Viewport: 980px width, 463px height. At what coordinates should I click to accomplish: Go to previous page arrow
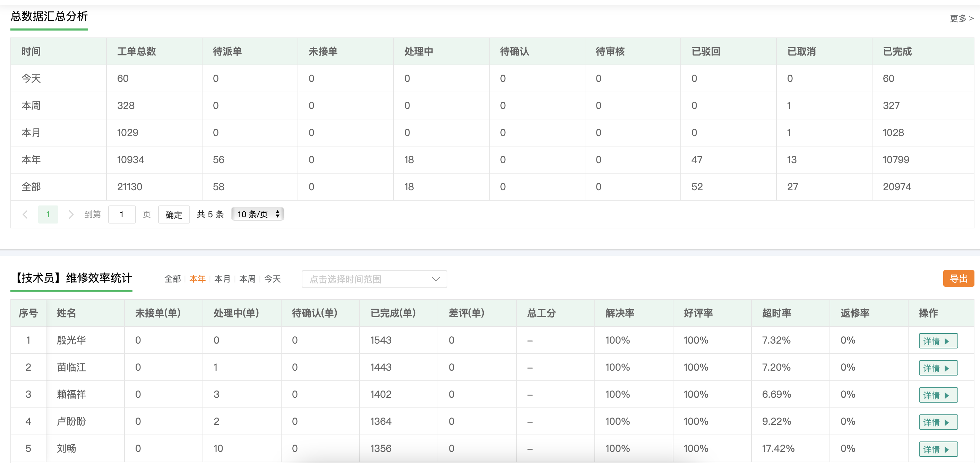coord(25,214)
